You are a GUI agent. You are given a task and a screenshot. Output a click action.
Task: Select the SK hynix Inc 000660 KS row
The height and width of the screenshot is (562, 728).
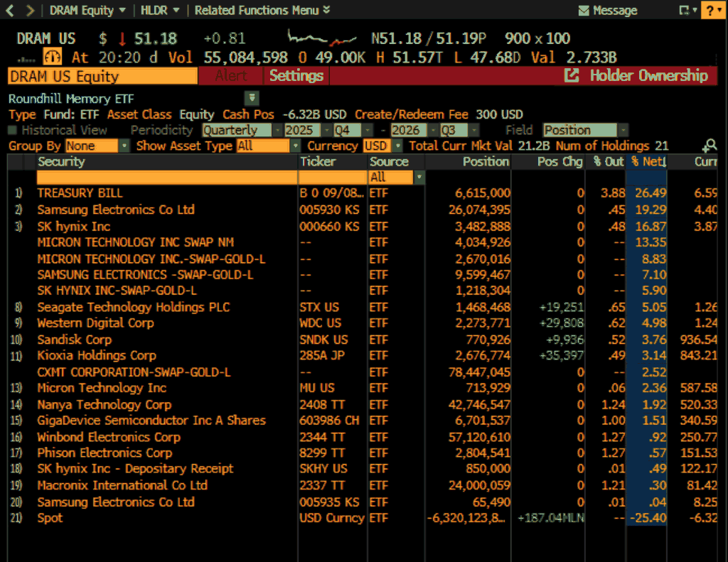[362, 227]
